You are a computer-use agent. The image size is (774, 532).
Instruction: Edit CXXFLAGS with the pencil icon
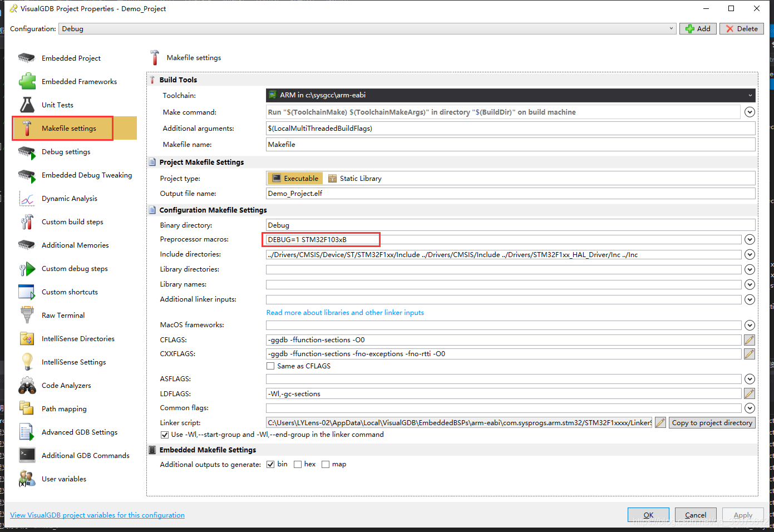[750, 354]
